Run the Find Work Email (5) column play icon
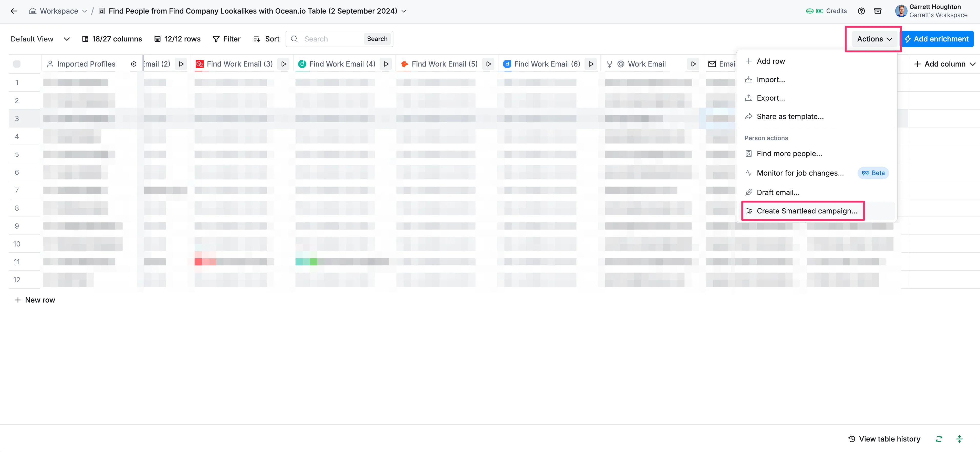This screenshot has width=980, height=452. tap(488, 64)
